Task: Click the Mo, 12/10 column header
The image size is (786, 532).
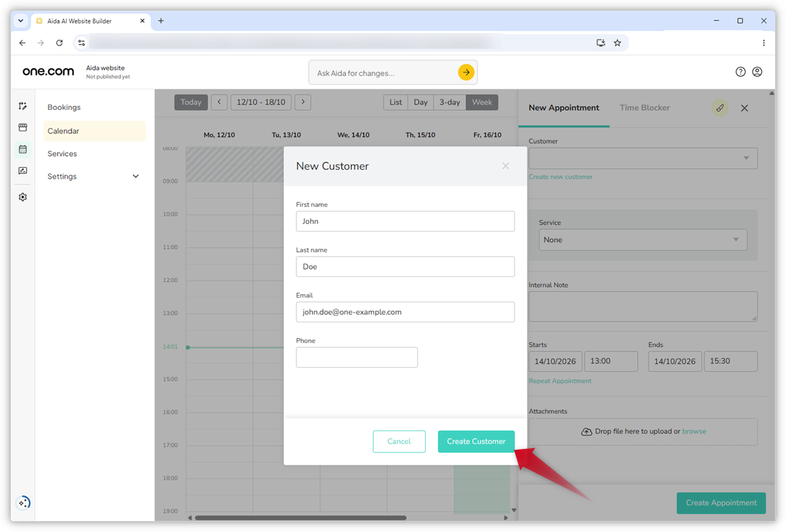Action: click(x=219, y=135)
